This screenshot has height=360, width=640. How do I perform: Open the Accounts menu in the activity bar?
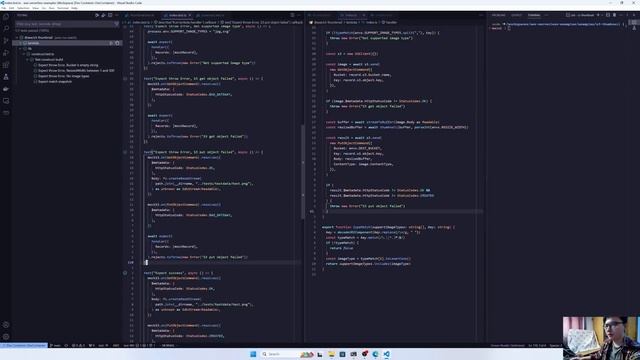point(6,325)
